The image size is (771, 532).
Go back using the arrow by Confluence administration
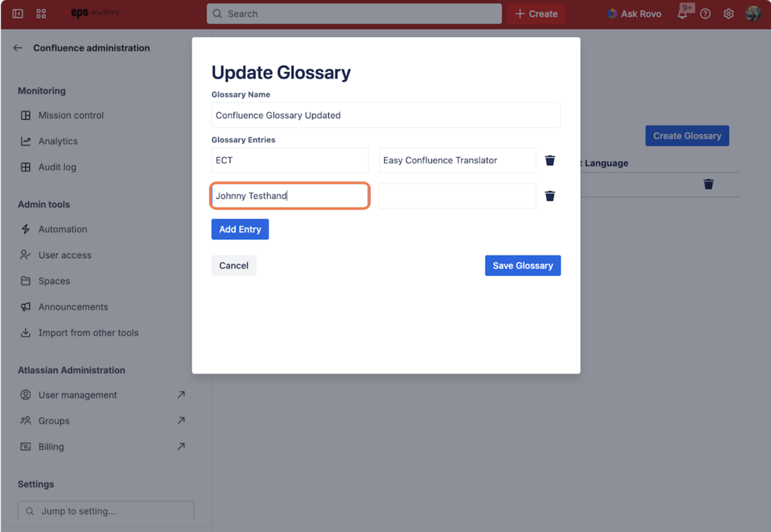[18, 48]
